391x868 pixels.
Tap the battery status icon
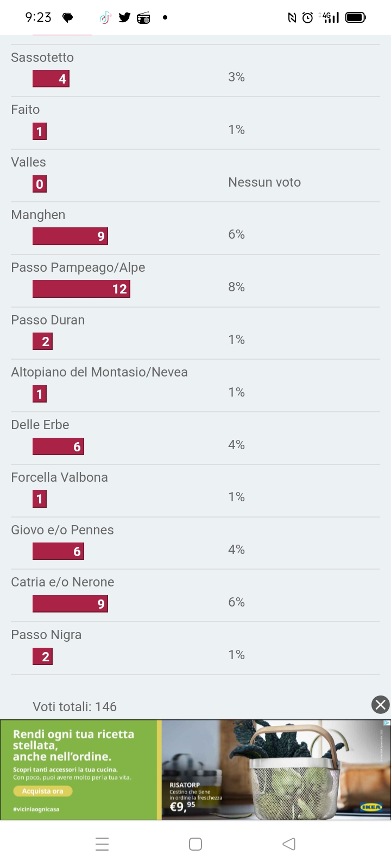[356, 17]
